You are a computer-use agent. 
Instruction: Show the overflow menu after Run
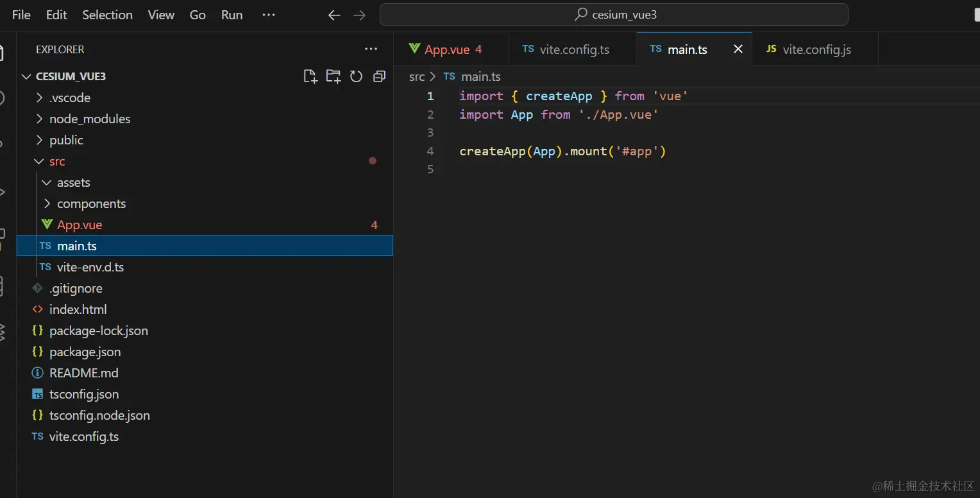(x=269, y=15)
